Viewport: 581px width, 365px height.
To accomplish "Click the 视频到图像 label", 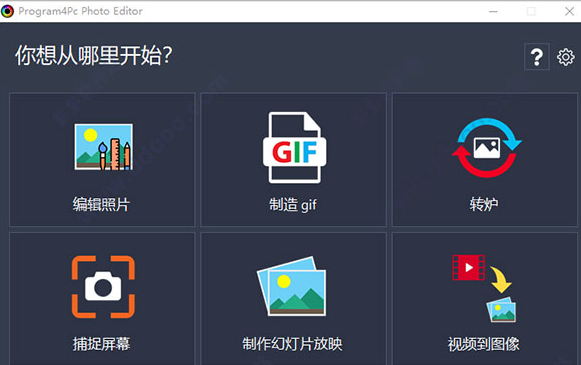I will click(484, 344).
